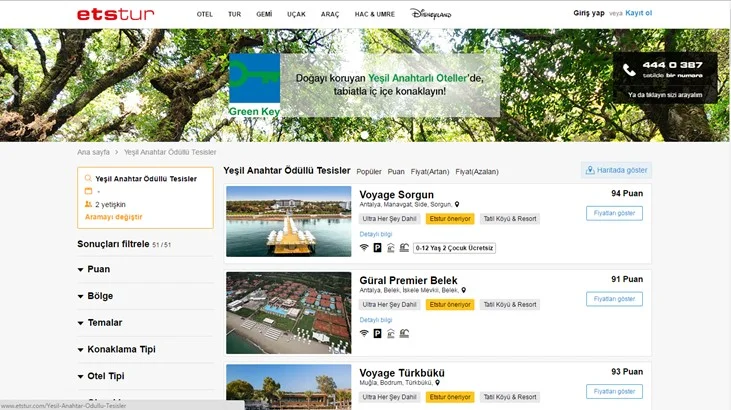Click indoor pool icon on Voyage Sorgun card
This screenshot has width=731, height=410.
click(391, 248)
